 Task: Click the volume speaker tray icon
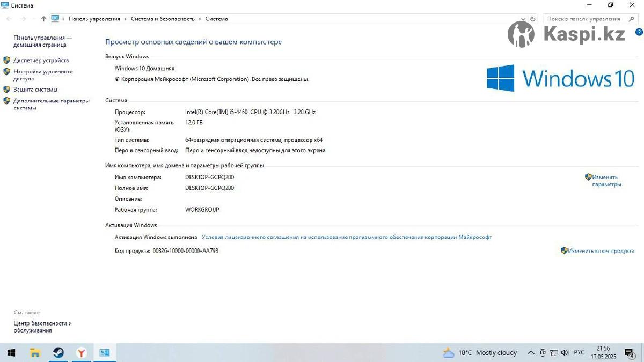(x=564, y=353)
